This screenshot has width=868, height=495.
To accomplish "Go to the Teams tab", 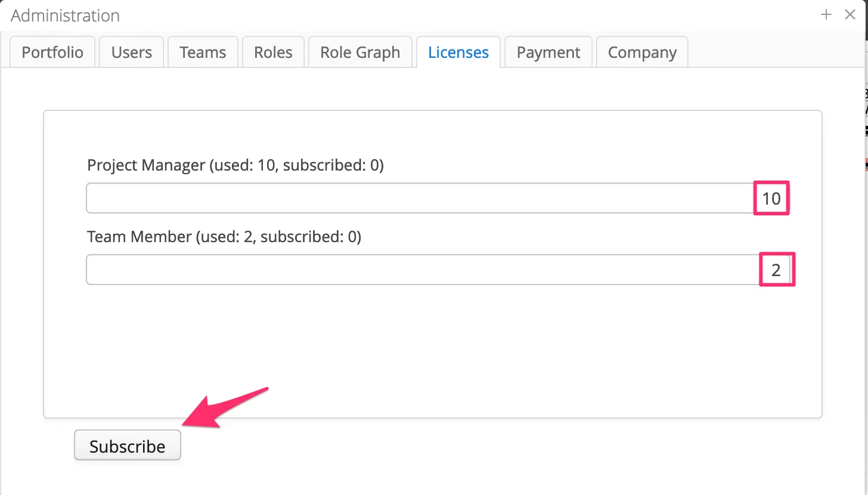I will (203, 52).
